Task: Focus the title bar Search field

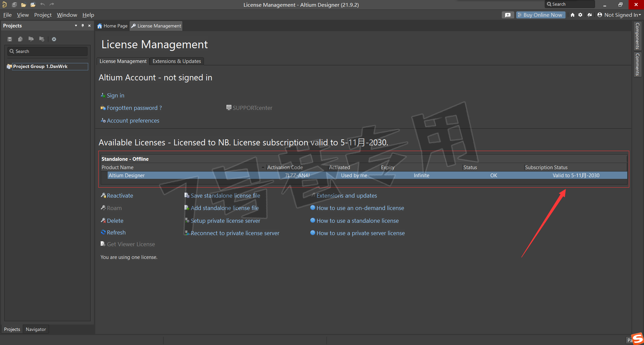Action: pyautogui.click(x=570, y=4)
